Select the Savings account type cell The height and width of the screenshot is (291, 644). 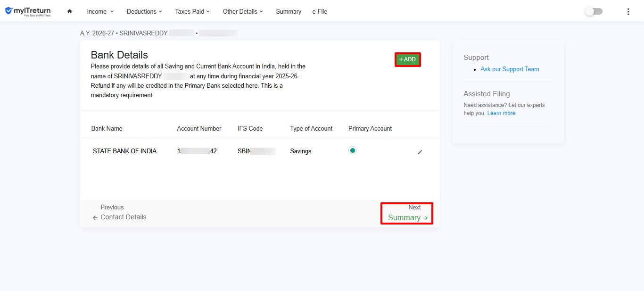point(300,151)
